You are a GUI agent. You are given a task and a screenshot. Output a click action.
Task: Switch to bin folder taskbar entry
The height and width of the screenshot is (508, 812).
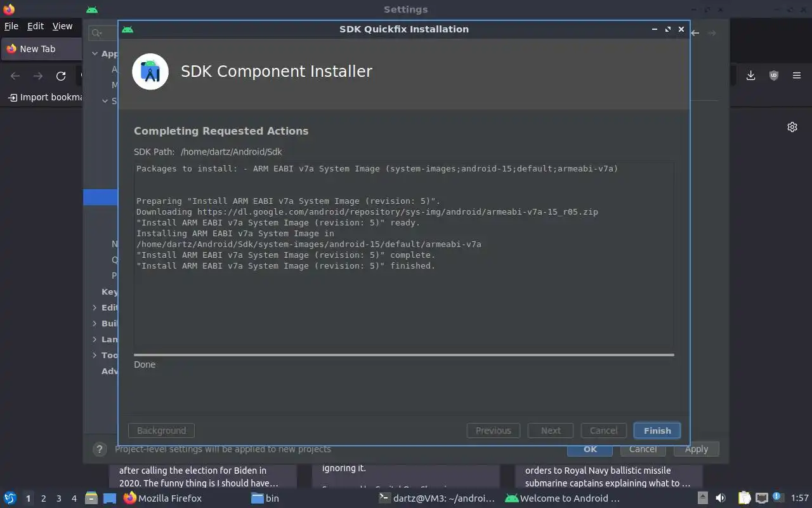tap(265, 498)
